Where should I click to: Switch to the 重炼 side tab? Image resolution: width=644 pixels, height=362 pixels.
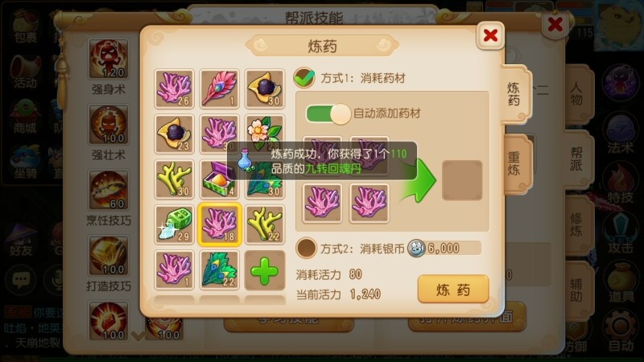[515, 163]
